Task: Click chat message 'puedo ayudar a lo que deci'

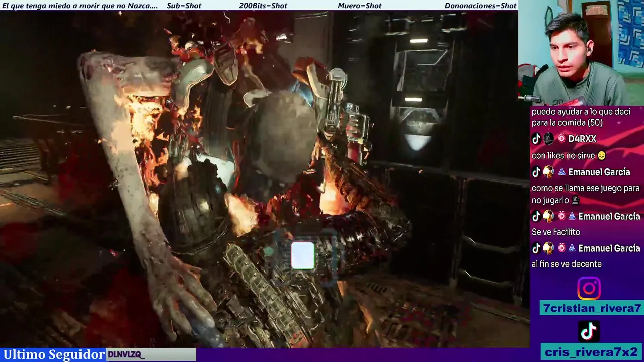Action: [581, 117]
